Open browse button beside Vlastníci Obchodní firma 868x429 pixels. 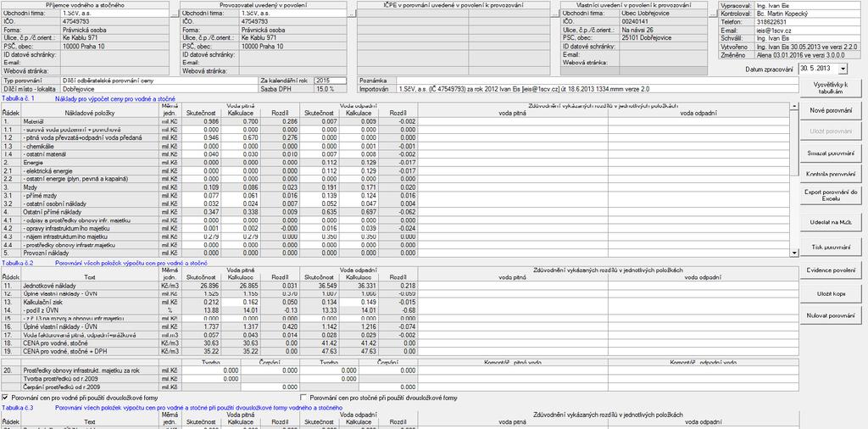pyautogui.click(x=712, y=14)
